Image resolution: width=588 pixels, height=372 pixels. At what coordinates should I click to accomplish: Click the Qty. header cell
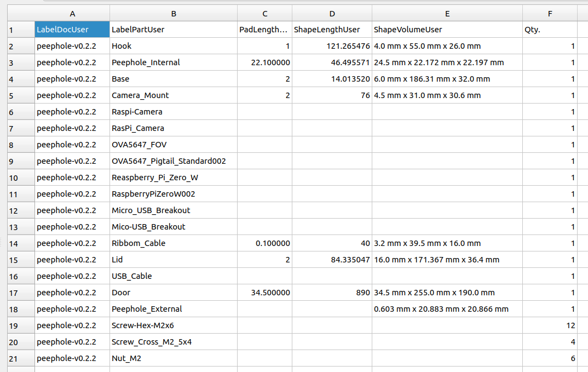pos(550,30)
